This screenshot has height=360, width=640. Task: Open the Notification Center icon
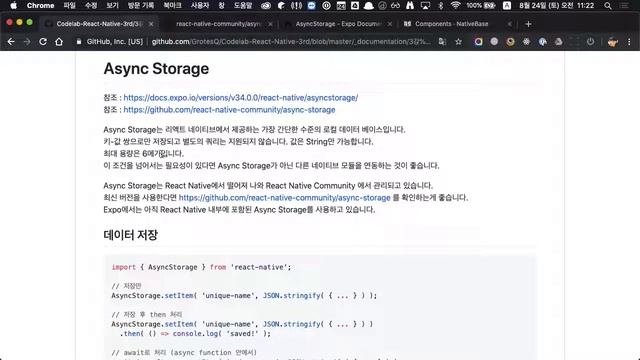coord(624,6)
